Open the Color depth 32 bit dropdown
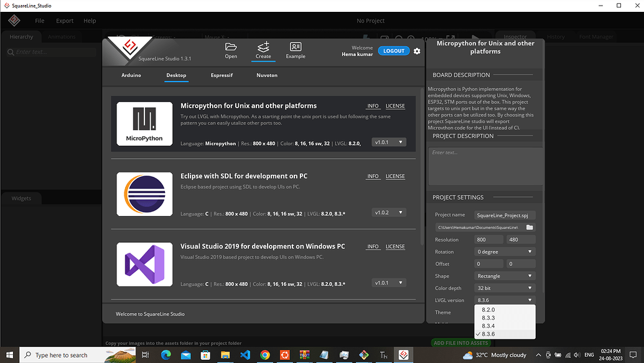644x363 pixels. [x=505, y=288]
